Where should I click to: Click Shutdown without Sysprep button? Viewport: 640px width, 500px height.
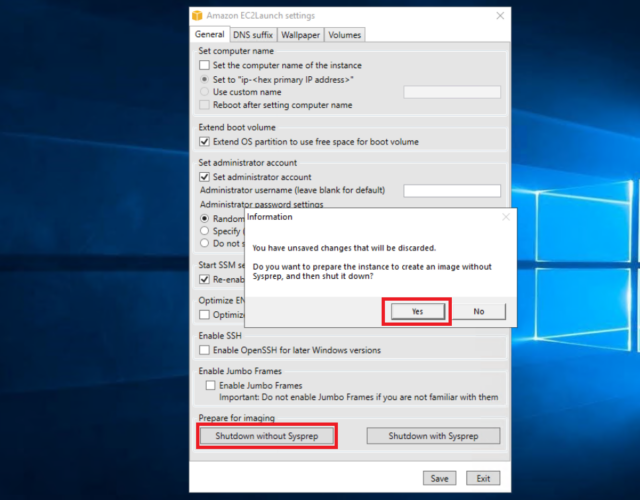(x=267, y=436)
